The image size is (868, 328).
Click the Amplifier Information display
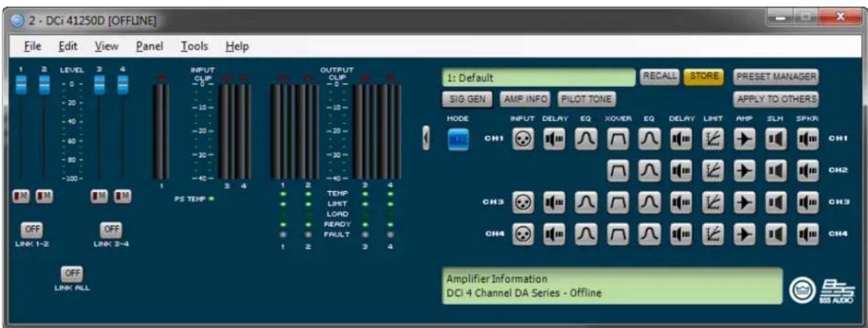[x=612, y=286]
